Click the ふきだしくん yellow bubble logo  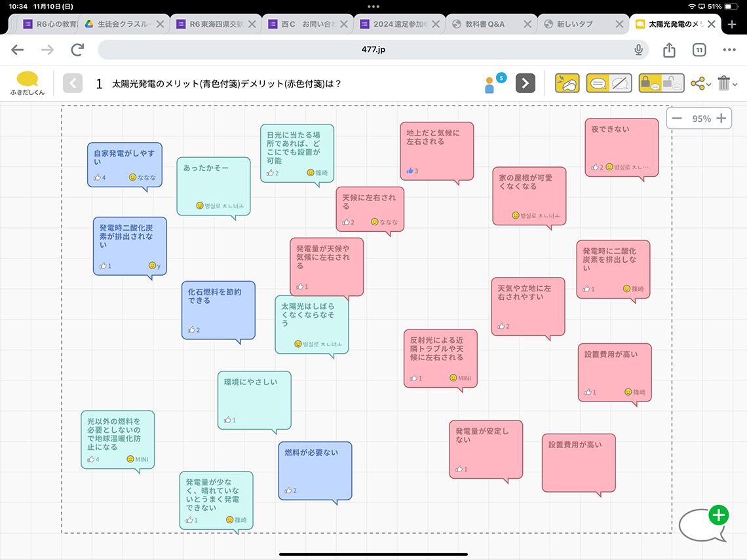pos(27,83)
